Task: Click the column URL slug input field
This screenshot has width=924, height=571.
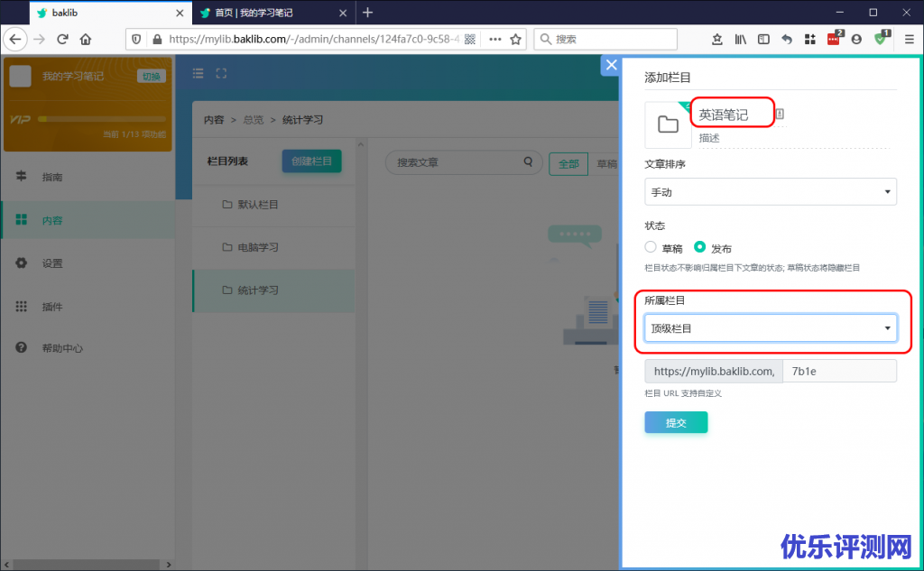Action: coord(838,371)
